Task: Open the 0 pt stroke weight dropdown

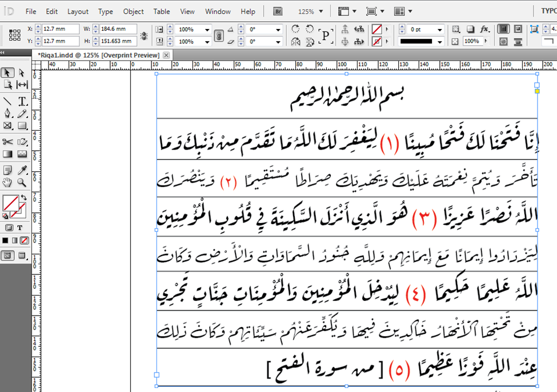Action: click(440, 30)
